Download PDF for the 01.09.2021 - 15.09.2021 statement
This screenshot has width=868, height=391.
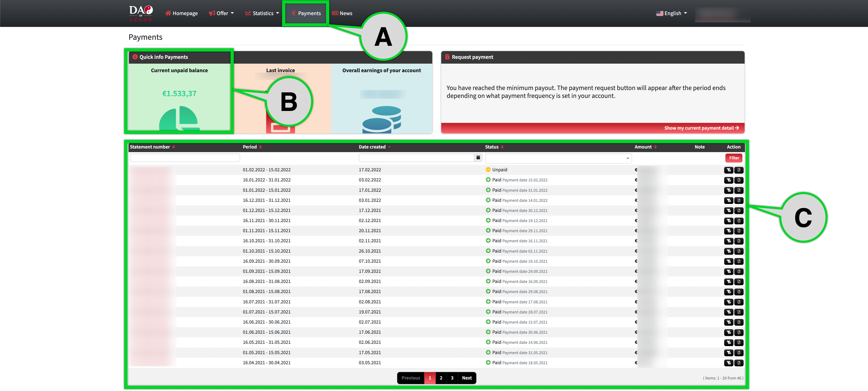pos(739,271)
